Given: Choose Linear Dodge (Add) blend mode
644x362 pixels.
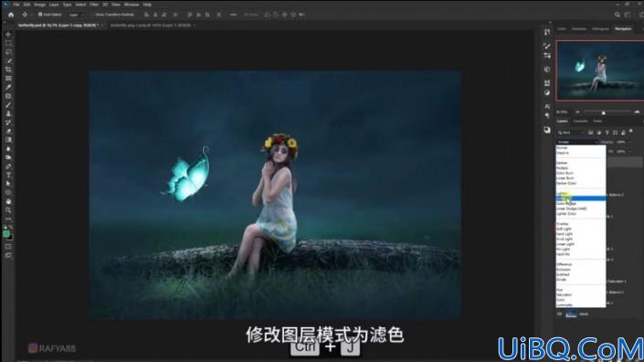Looking at the screenshot, I should 580,208.
